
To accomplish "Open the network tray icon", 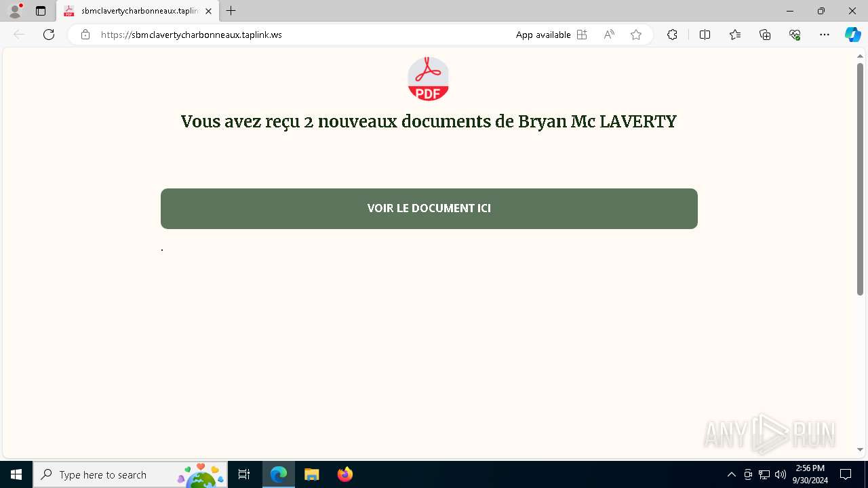I will tap(764, 474).
